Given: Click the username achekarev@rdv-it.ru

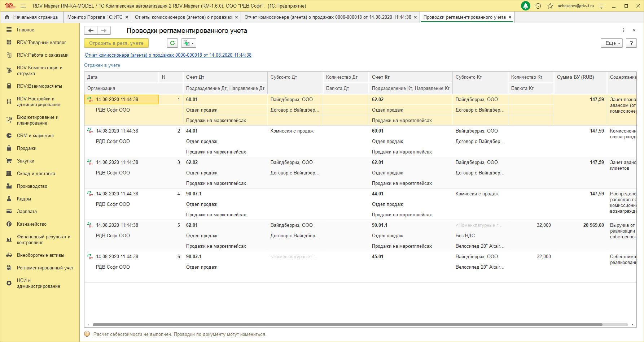Looking at the screenshot, I should [x=575, y=6].
